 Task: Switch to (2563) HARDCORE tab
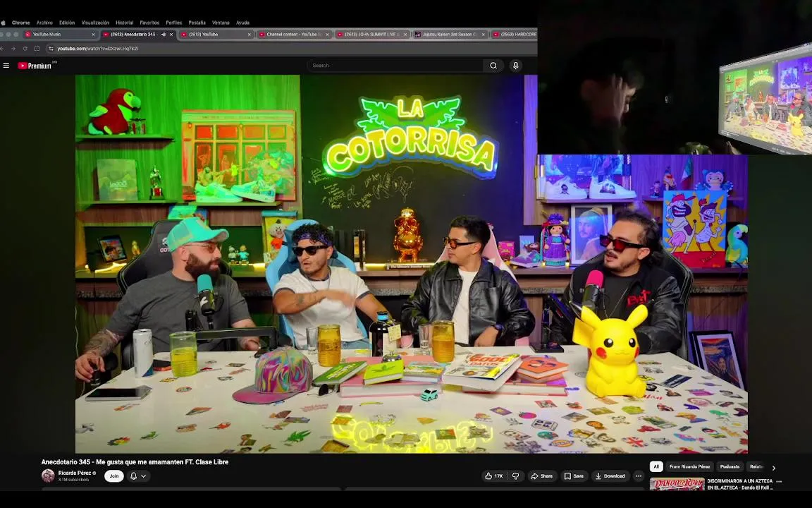pyautogui.click(x=514, y=34)
